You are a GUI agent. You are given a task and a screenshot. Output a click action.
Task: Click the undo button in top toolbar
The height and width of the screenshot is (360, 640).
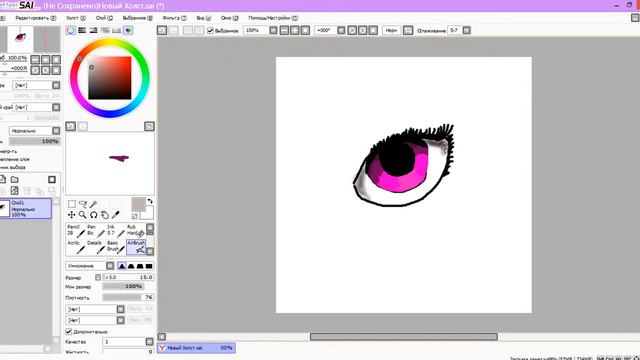[162, 30]
